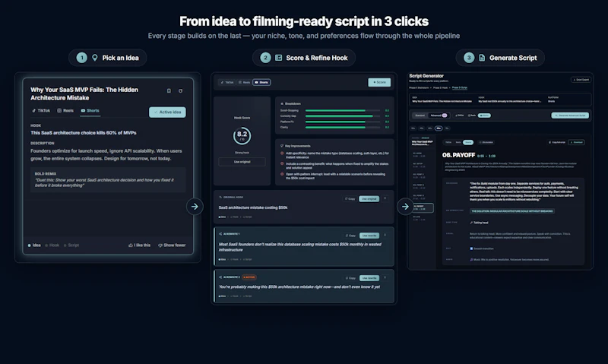Click the ACTIVE badge on AI Rewrite 2
Viewport: 608px width, 364px height.
[x=249, y=277]
